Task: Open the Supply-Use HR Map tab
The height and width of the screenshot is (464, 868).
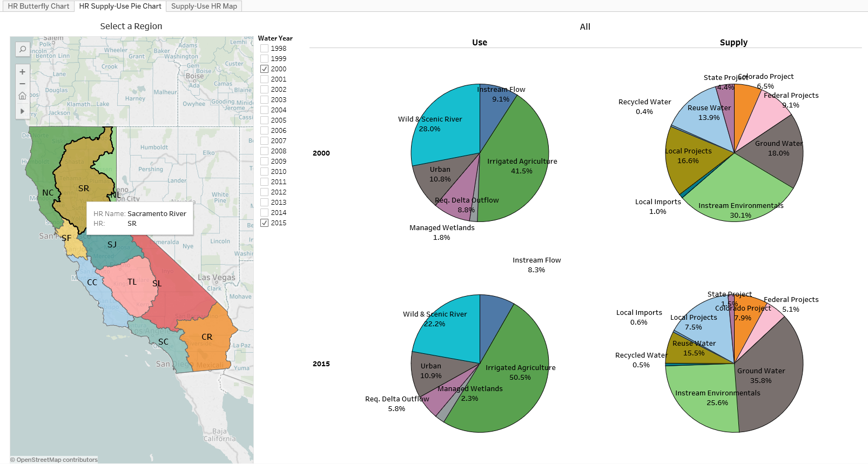Action: [204, 6]
